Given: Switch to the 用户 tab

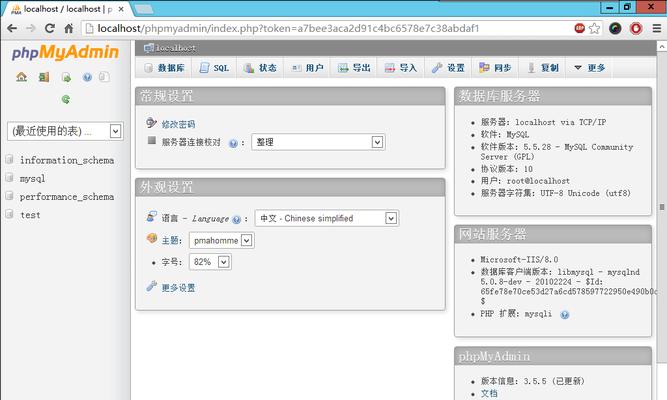Looking at the screenshot, I should point(307,68).
